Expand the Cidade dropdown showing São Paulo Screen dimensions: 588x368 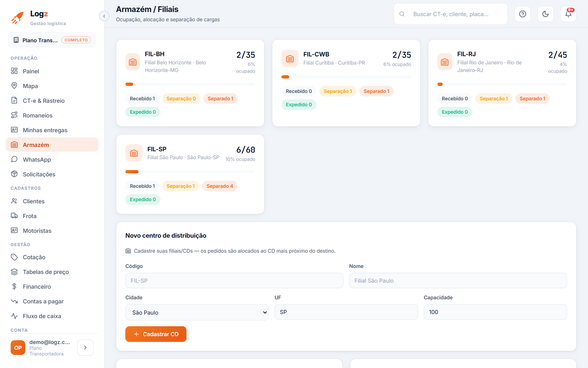click(197, 312)
